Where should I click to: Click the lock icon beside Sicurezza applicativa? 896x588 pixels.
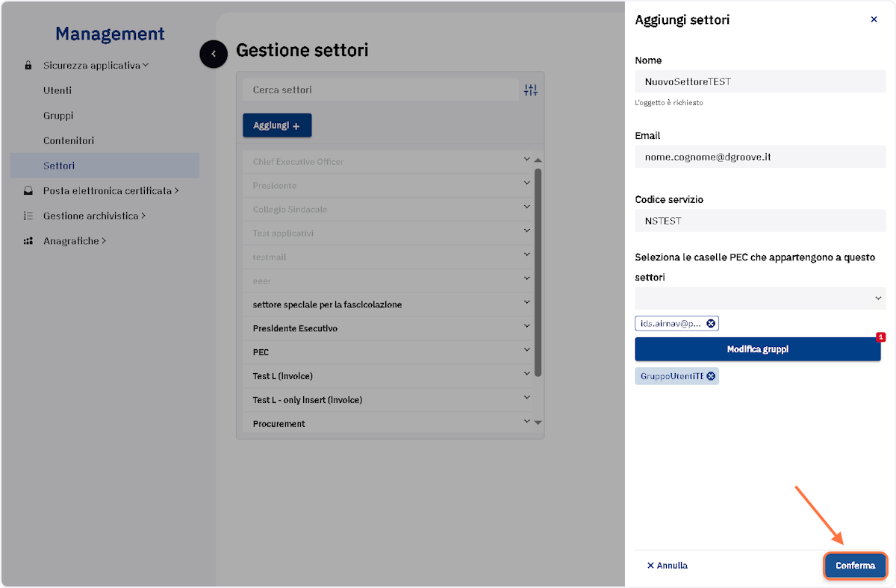(28, 66)
